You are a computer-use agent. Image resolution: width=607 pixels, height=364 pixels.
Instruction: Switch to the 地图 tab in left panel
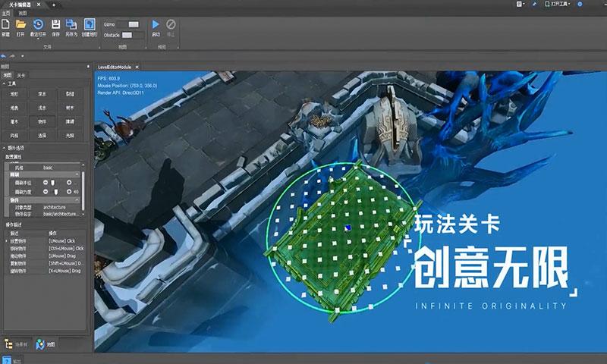(x=7, y=75)
